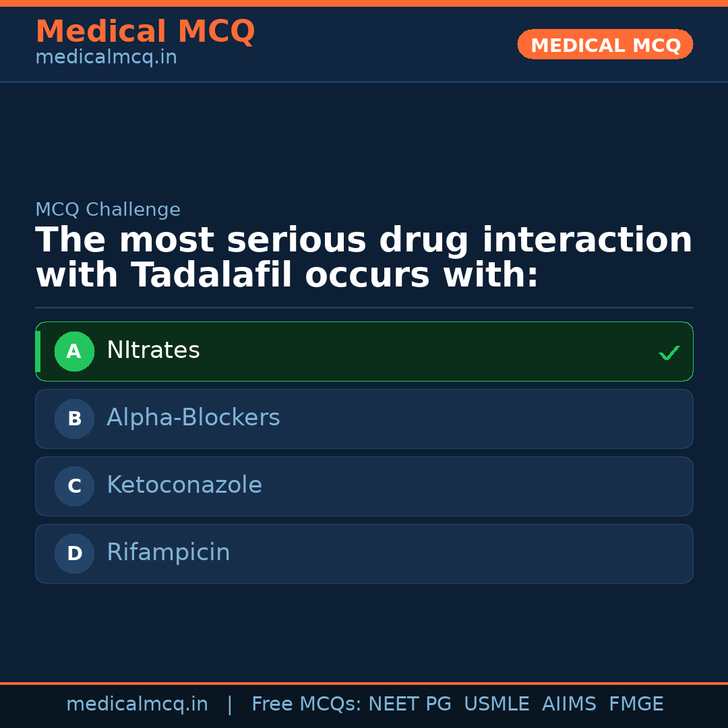Choose the Alpha-Blockers answer

[193, 418]
